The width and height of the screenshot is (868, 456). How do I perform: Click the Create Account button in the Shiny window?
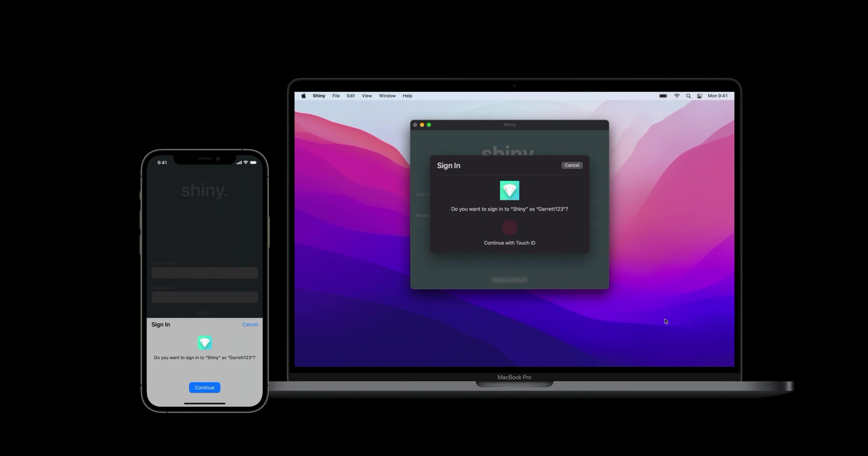[x=509, y=280]
